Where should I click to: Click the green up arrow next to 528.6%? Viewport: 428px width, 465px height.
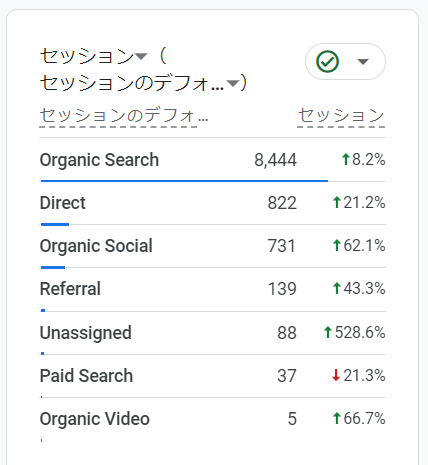tap(328, 332)
